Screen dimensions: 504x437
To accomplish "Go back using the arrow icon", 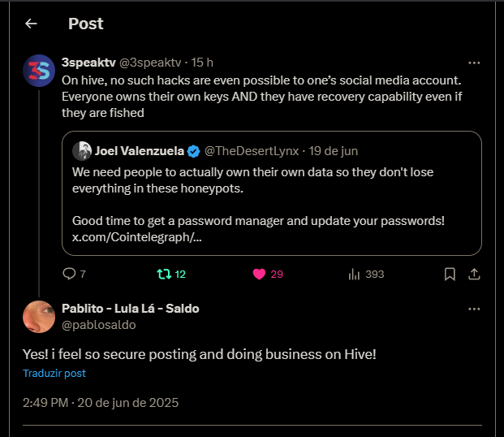I will (x=31, y=24).
